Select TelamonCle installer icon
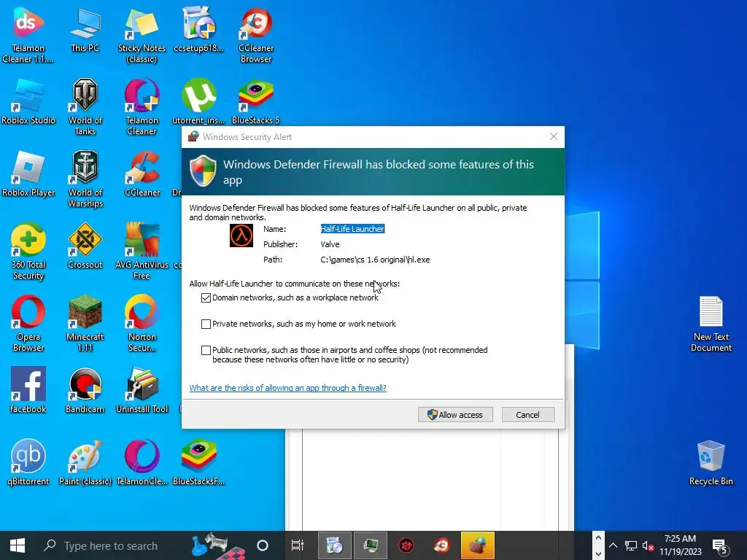 point(142,462)
